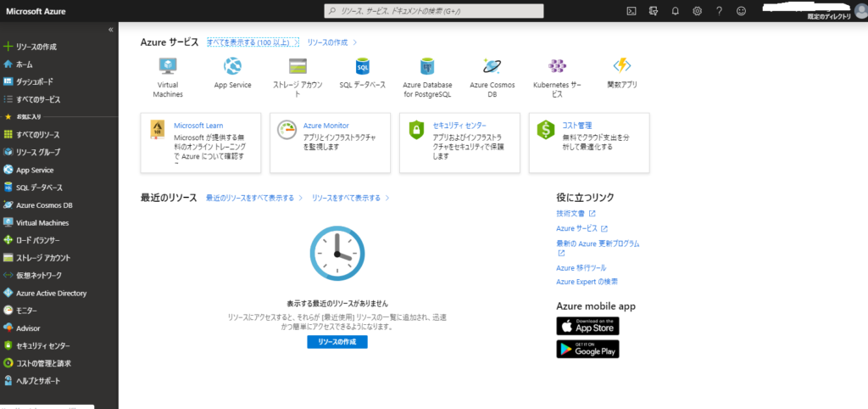Open the 技術文書 link
868x409 pixels.
pyautogui.click(x=576, y=213)
